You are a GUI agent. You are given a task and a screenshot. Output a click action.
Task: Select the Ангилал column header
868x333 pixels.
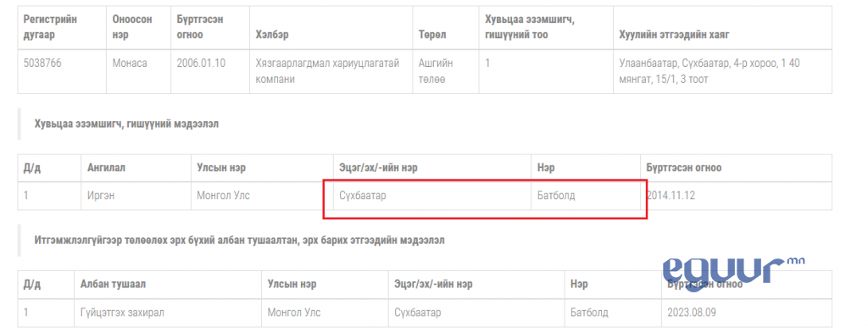[106, 168]
